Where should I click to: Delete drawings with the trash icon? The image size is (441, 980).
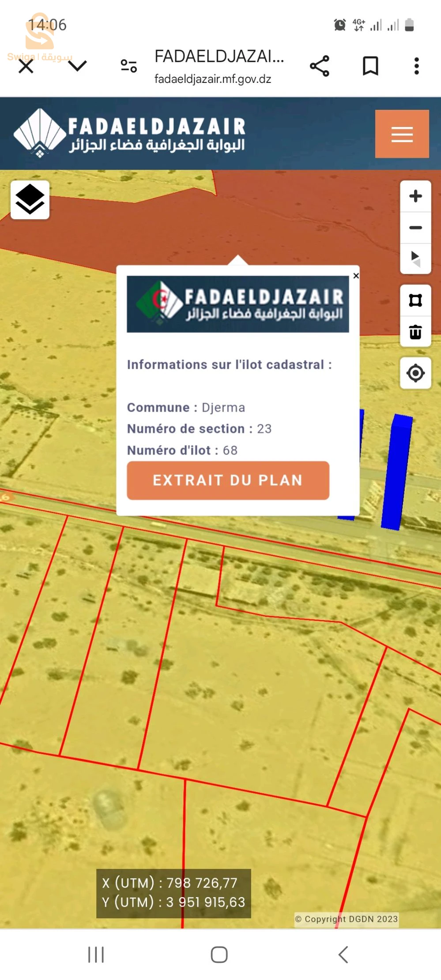(x=415, y=332)
